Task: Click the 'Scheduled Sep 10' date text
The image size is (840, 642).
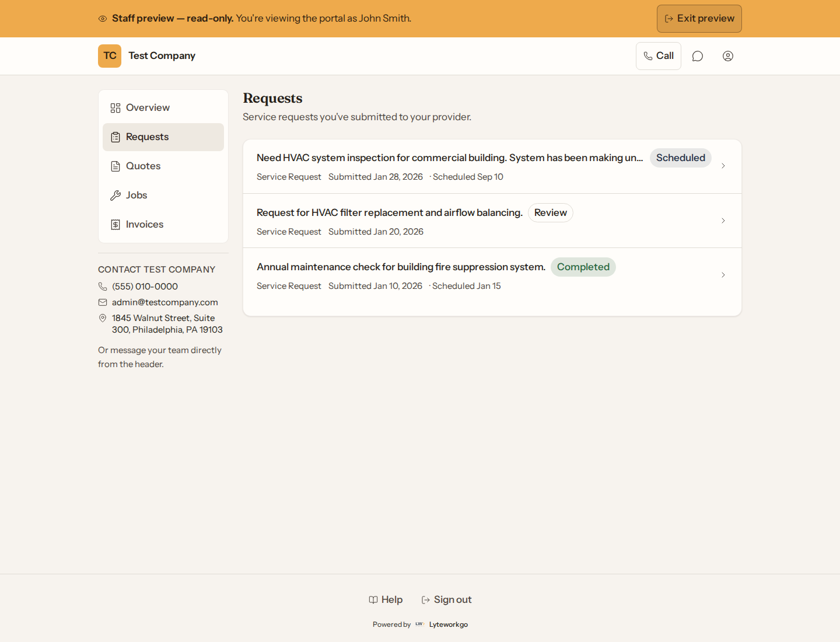Action: [x=468, y=177]
